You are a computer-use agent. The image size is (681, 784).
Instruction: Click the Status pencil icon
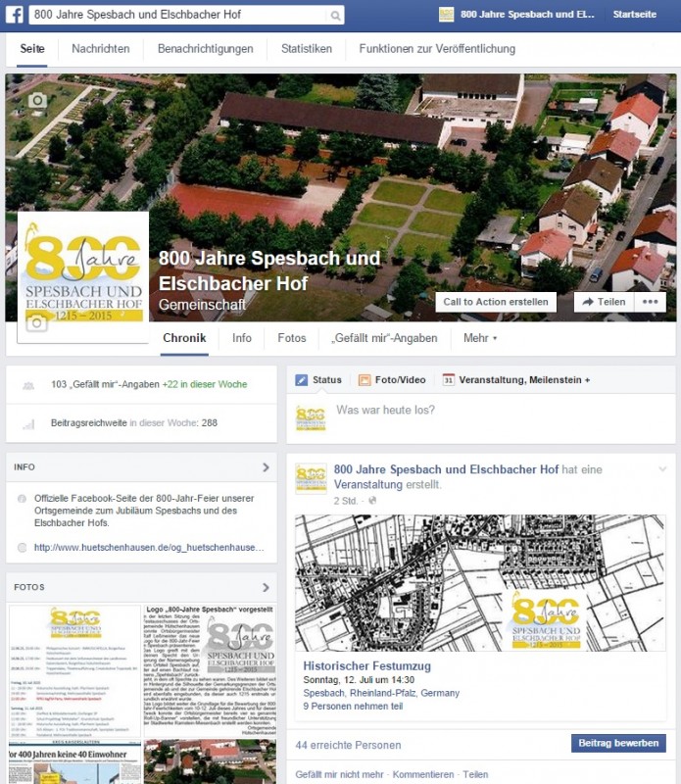pos(302,380)
